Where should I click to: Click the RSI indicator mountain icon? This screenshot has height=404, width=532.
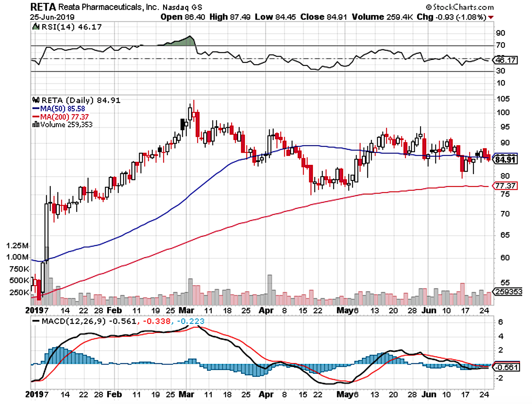[x=36, y=26]
